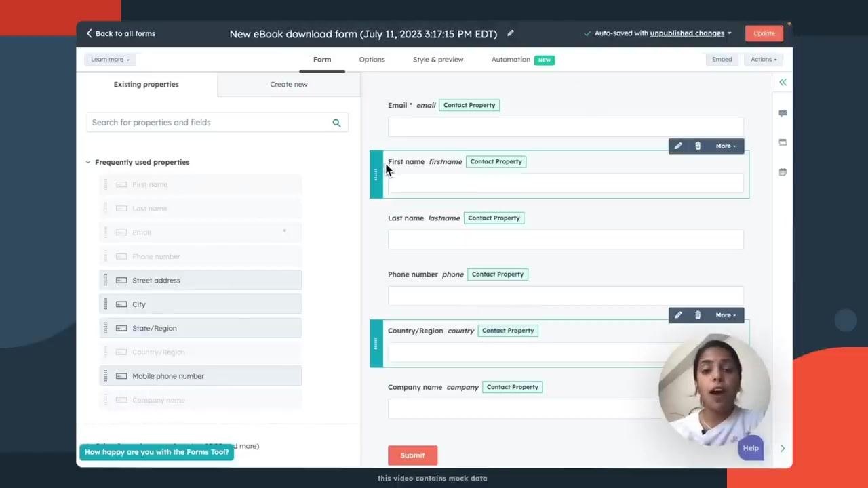
Task: Open the window-shaped icon in right sidebar
Action: tap(783, 142)
